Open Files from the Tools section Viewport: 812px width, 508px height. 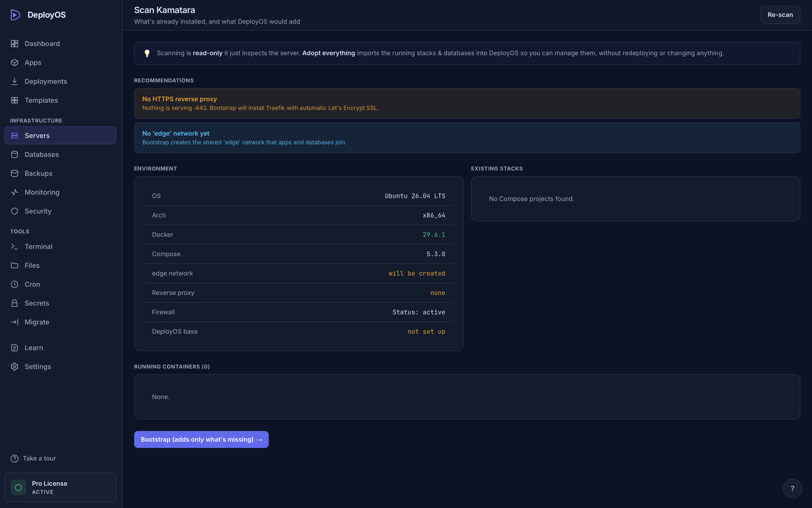point(60,265)
